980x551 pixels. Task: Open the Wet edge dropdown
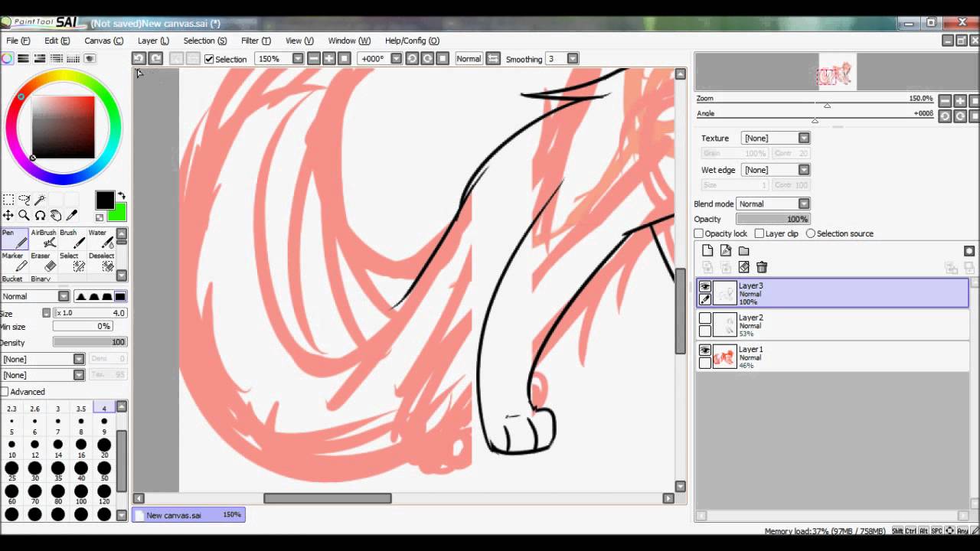point(804,170)
